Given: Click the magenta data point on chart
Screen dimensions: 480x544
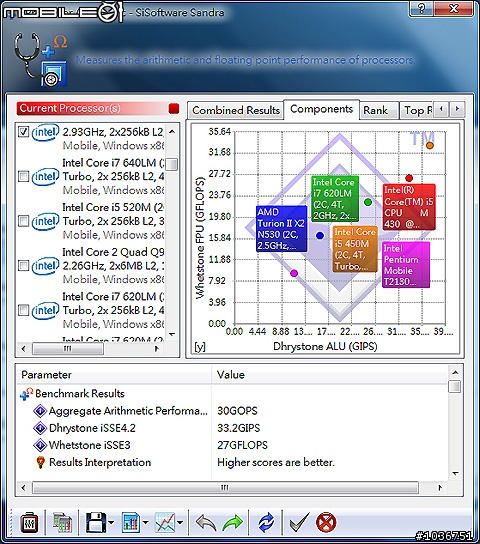Looking at the screenshot, I should click(294, 273).
